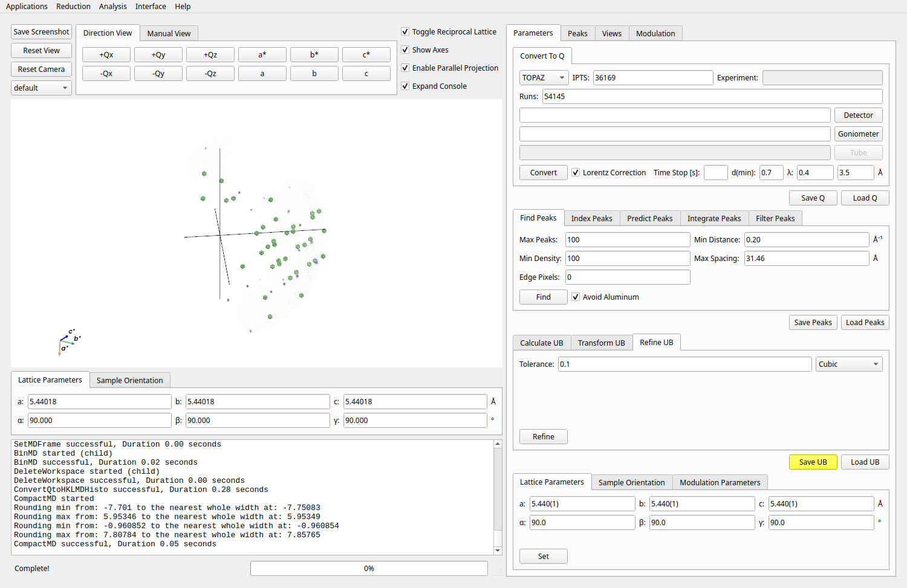Click the Runs input field
The image size is (907, 588).
coord(712,96)
